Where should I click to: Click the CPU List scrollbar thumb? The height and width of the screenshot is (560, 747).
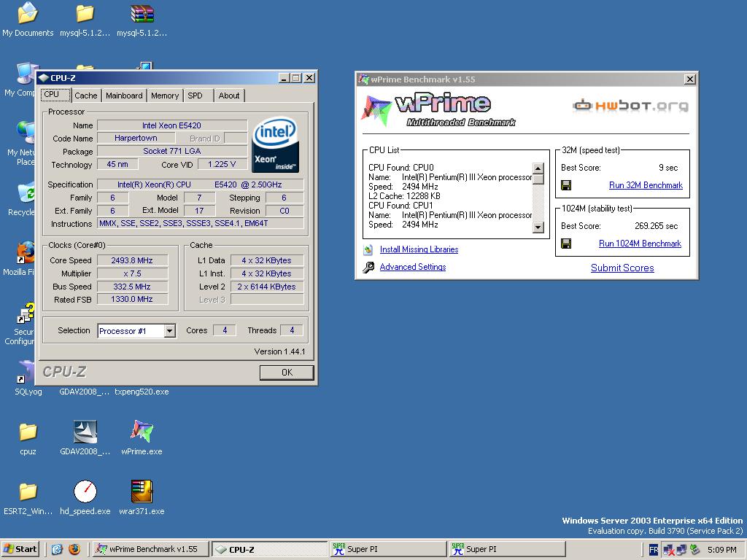[x=538, y=179]
